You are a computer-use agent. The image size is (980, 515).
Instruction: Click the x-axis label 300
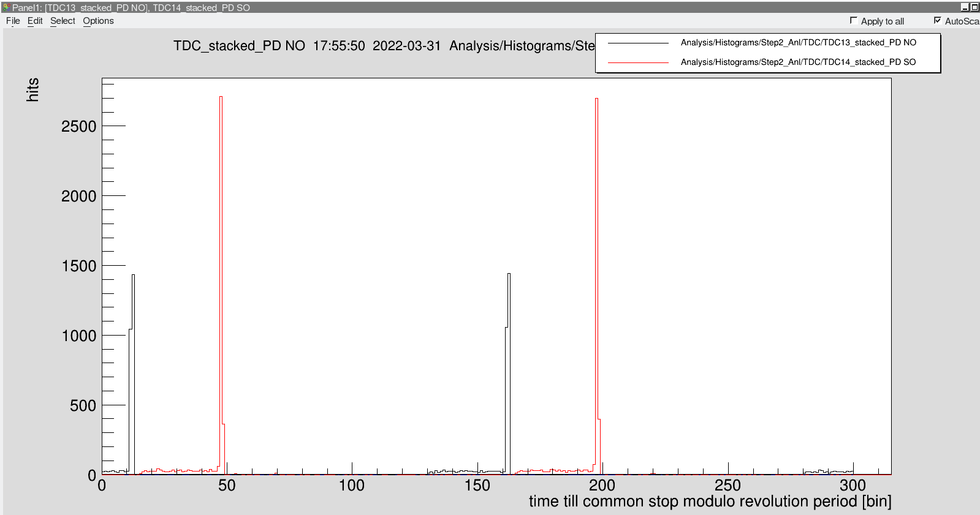pyautogui.click(x=853, y=486)
